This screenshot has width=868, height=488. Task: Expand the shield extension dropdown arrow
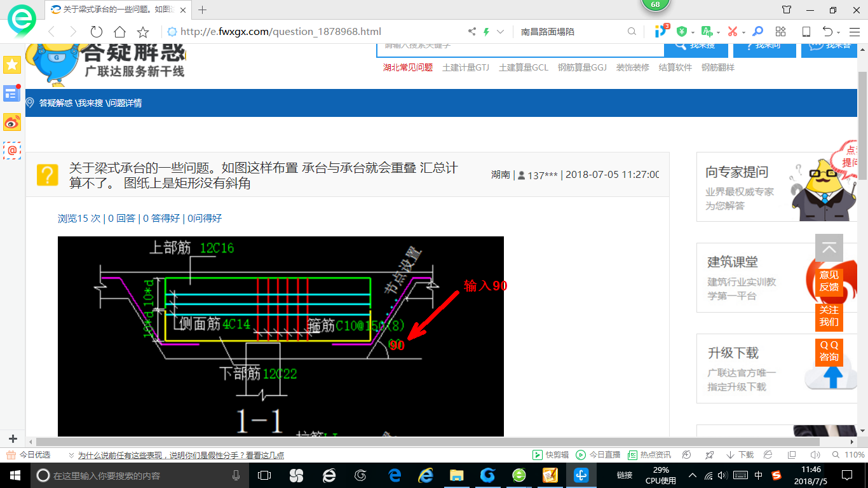pos(693,32)
